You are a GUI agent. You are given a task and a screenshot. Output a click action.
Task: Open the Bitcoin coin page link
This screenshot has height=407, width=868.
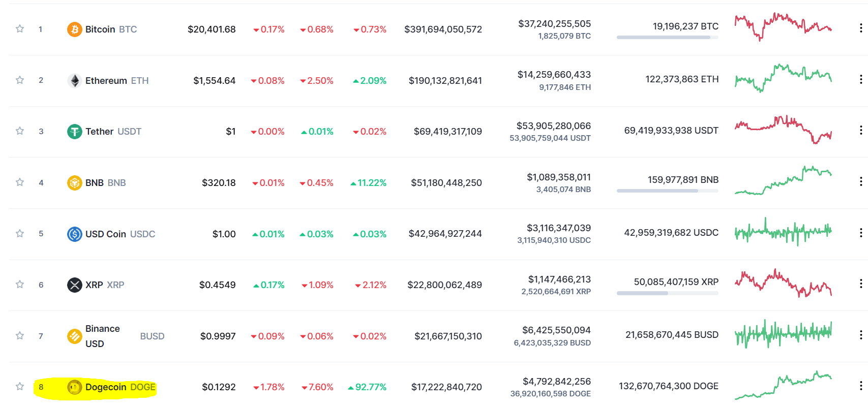(x=100, y=29)
